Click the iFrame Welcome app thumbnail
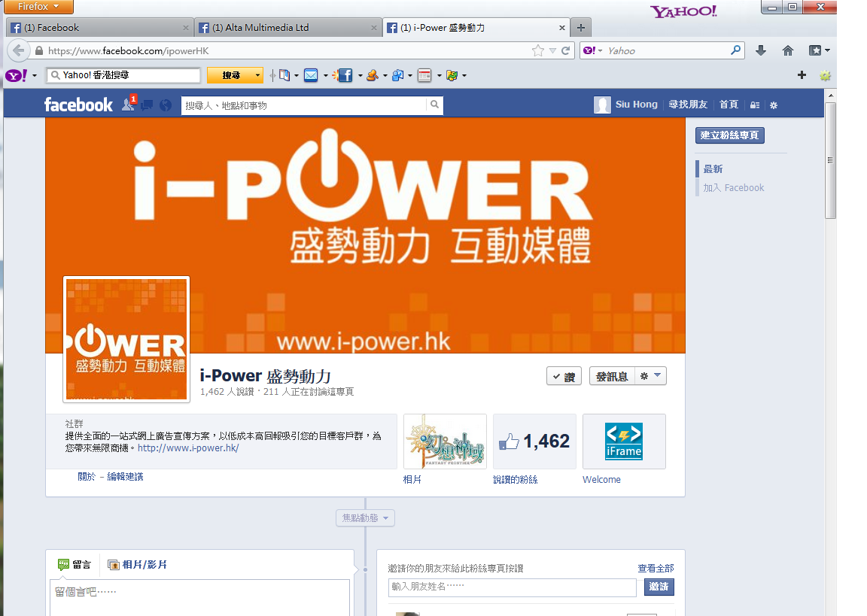867x616 pixels. [624, 442]
